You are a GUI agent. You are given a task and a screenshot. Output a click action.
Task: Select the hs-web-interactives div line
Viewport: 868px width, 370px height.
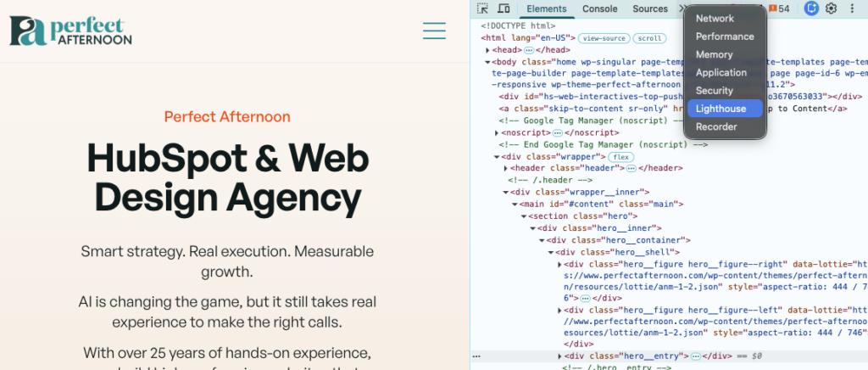[681, 97]
